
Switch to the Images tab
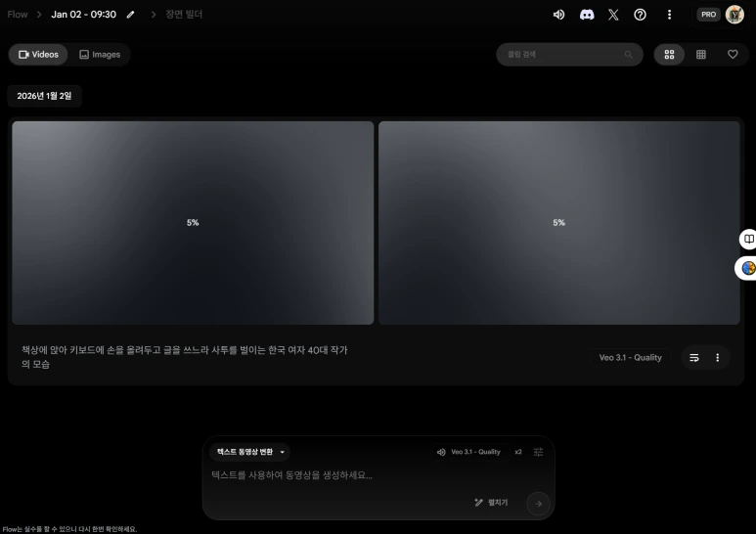(x=100, y=55)
